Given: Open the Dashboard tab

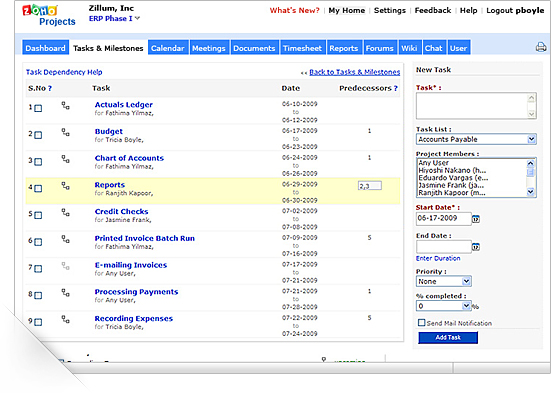Looking at the screenshot, I should [45, 48].
